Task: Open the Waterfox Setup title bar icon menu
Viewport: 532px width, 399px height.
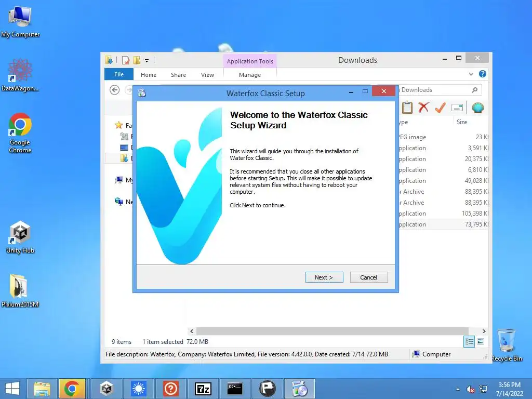Action: pyautogui.click(x=142, y=93)
